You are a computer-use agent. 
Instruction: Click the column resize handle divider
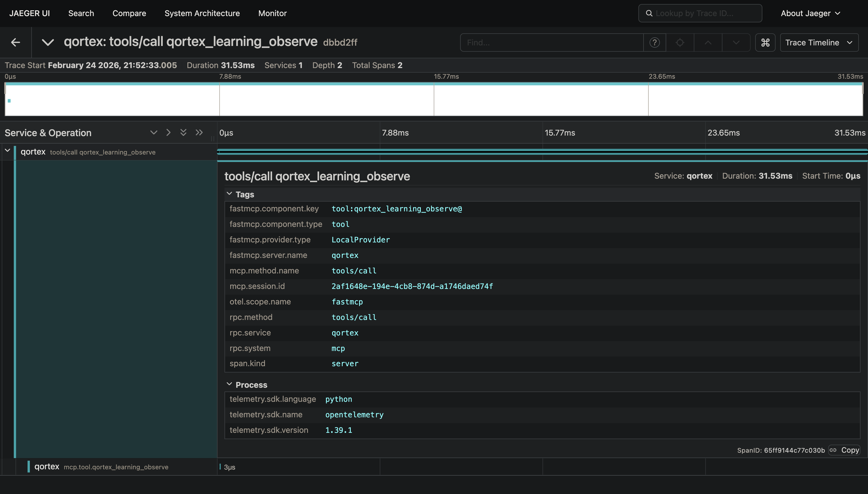click(x=213, y=138)
